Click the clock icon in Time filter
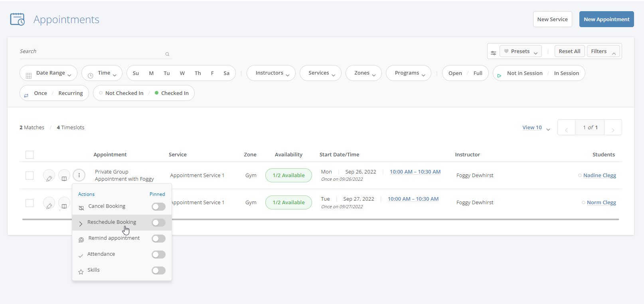Image resolution: width=644 pixels, height=304 pixels. click(x=91, y=75)
